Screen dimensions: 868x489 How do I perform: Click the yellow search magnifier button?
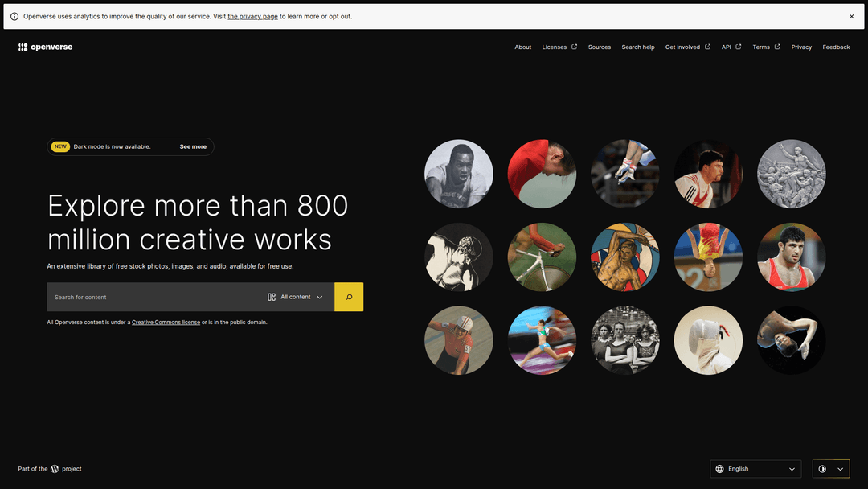click(349, 297)
